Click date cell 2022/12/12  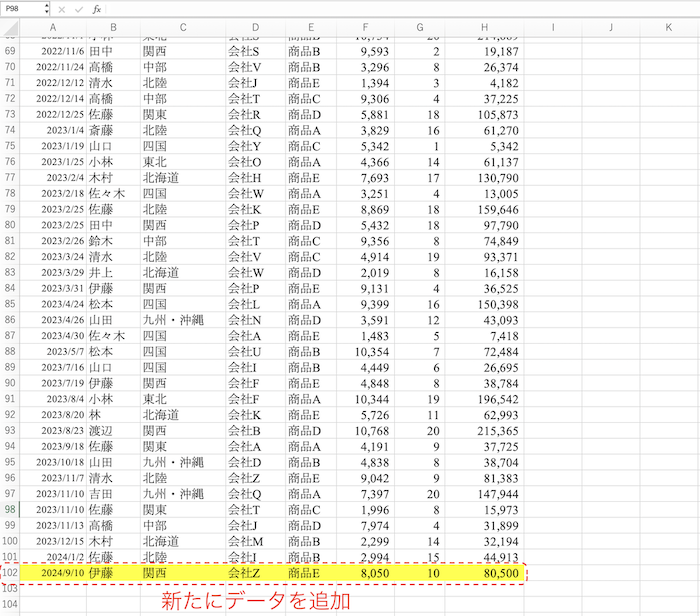pos(53,83)
